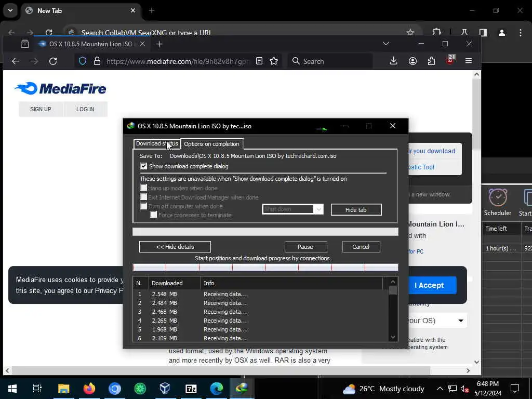The height and width of the screenshot is (399, 532).
Task: Open Firefox extensions puzzle icon
Action: click(431, 61)
